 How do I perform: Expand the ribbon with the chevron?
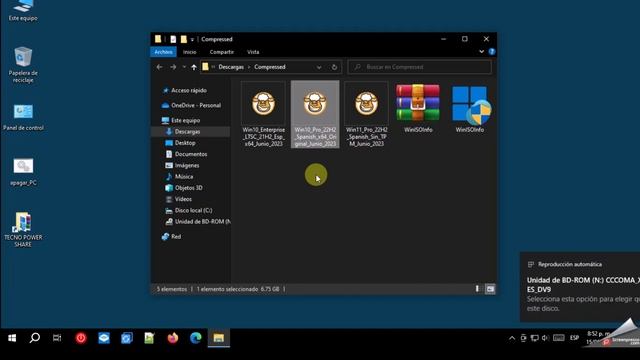coord(482,51)
